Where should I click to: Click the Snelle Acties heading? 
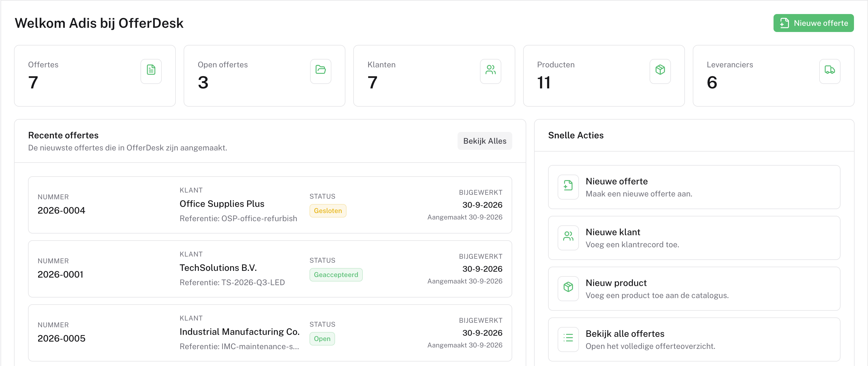click(x=576, y=135)
